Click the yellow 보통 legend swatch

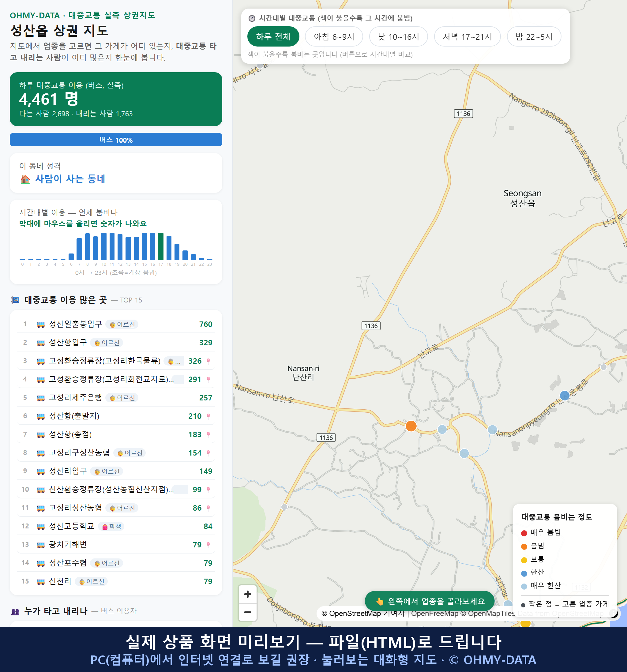coord(524,560)
